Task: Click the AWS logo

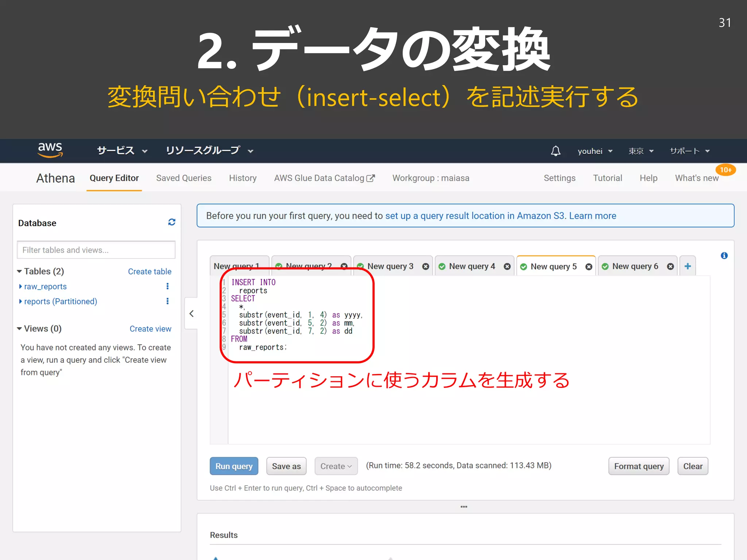Action: [x=50, y=150]
